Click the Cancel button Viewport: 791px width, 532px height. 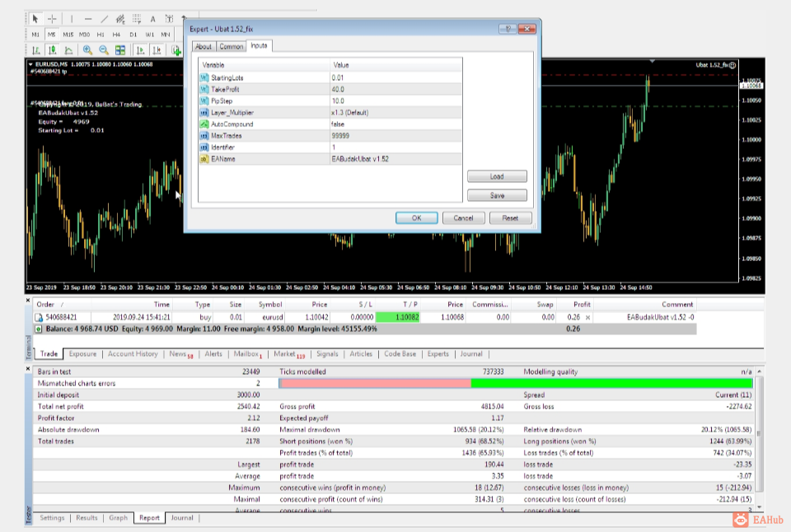pos(463,218)
